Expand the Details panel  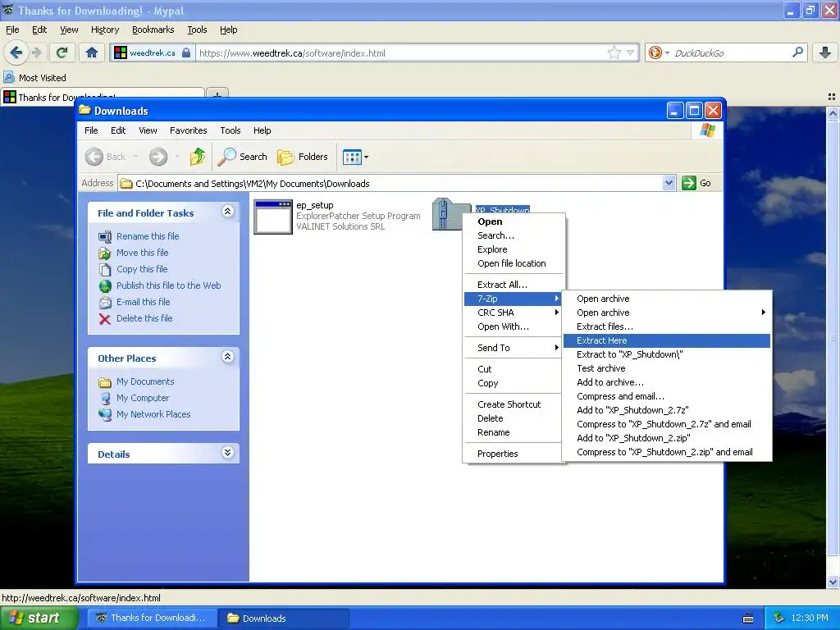point(228,453)
